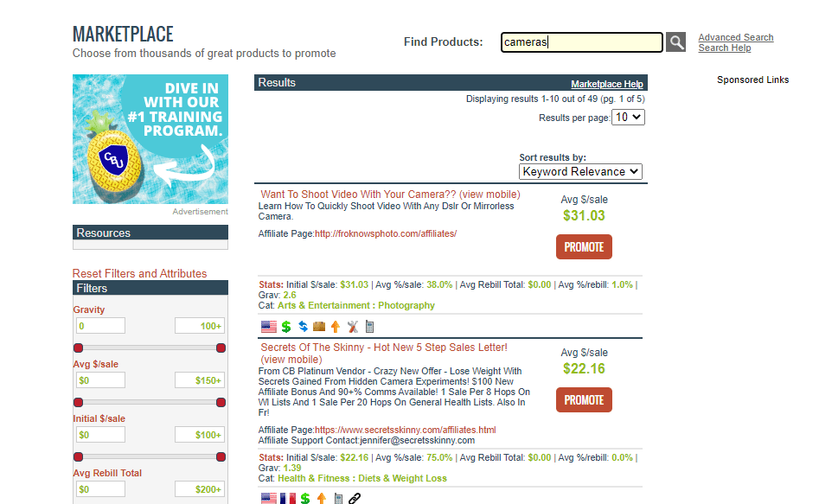
Task: Click the blue recurring arrows icon
Action: click(303, 327)
